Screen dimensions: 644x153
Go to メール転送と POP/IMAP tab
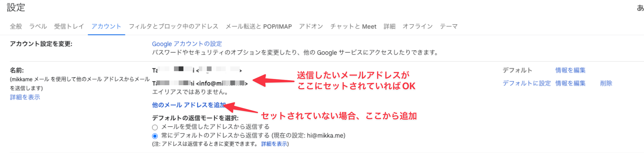point(259,26)
